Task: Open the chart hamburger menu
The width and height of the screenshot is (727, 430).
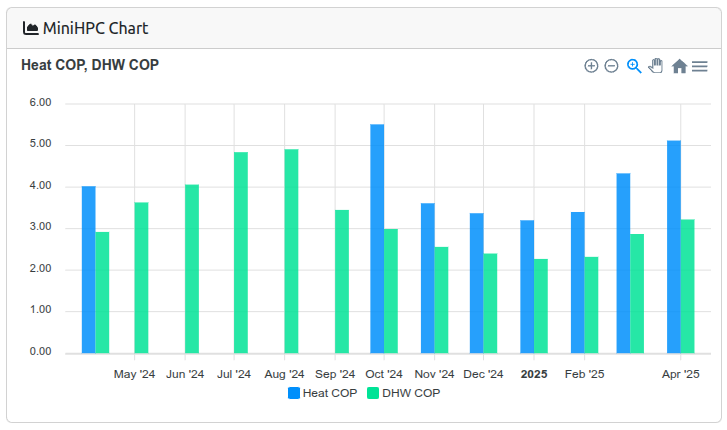Action: tap(700, 66)
